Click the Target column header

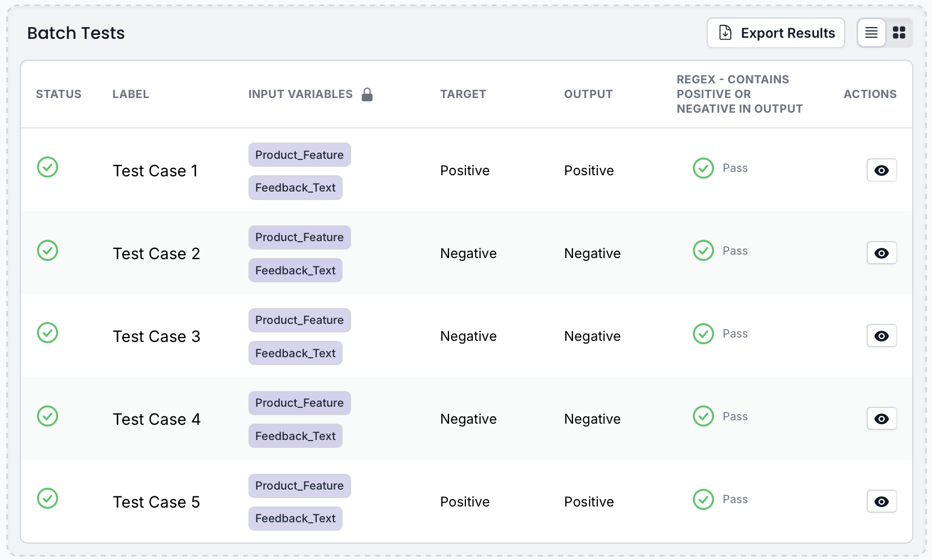463,94
